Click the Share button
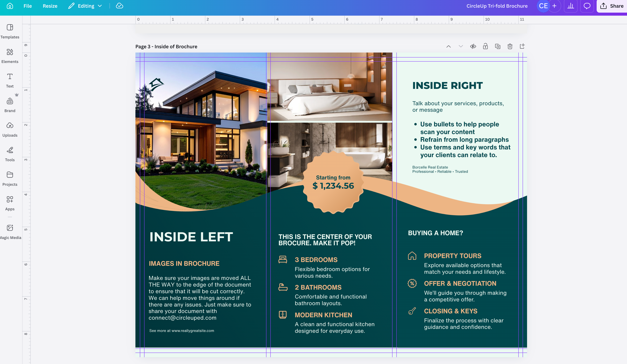Image resolution: width=627 pixels, height=364 pixels. pos(612,6)
